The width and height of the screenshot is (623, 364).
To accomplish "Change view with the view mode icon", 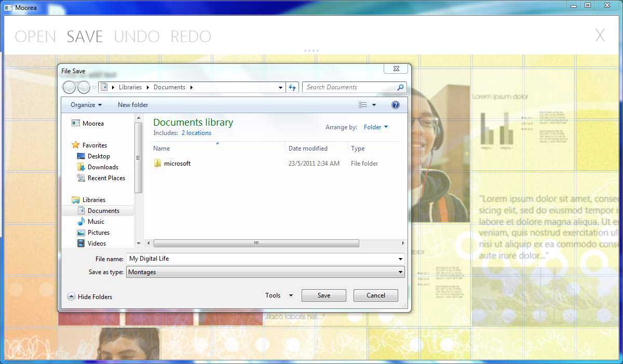I will tap(363, 105).
